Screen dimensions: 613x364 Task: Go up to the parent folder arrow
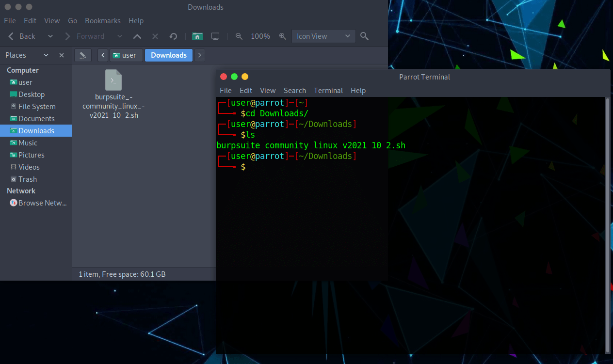(137, 36)
